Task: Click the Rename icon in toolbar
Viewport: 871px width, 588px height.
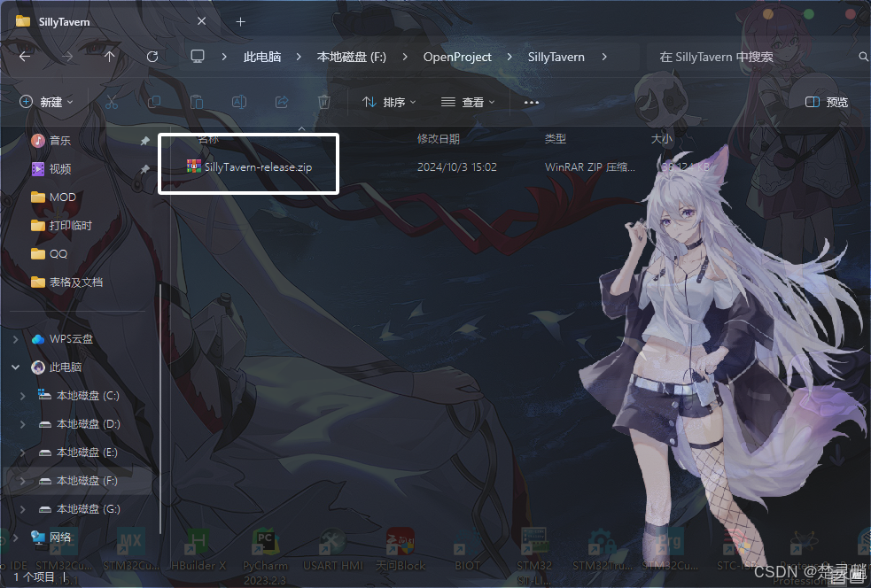Action: point(239,102)
